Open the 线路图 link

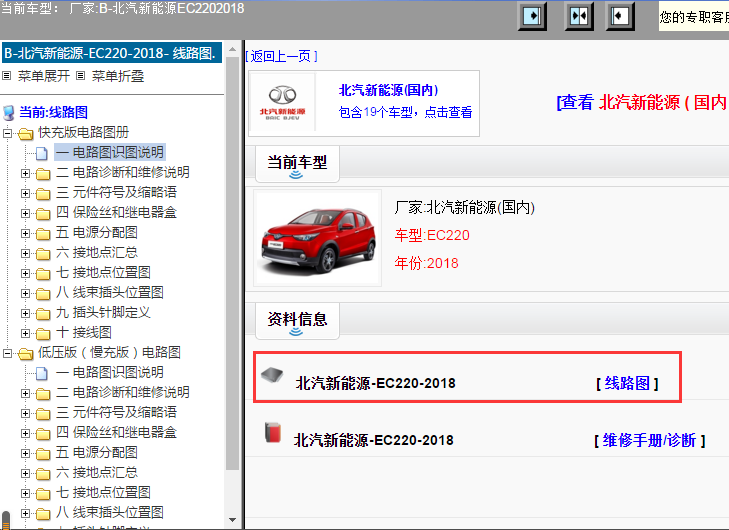pyautogui.click(x=627, y=384)
